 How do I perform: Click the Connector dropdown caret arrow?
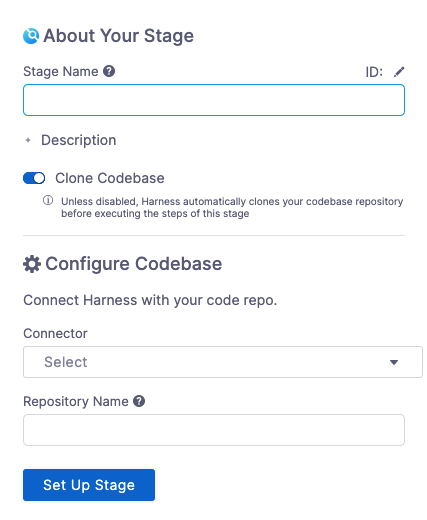click(394, 362)
